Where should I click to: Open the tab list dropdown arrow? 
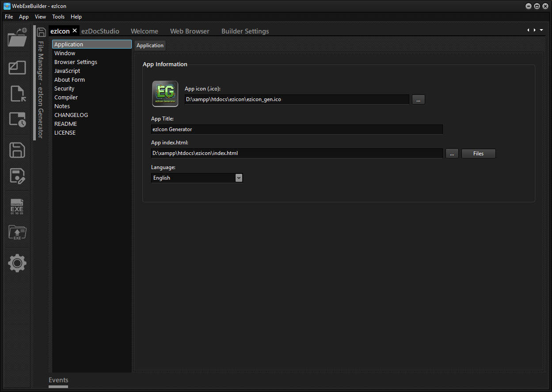click(x=541, y=30)
